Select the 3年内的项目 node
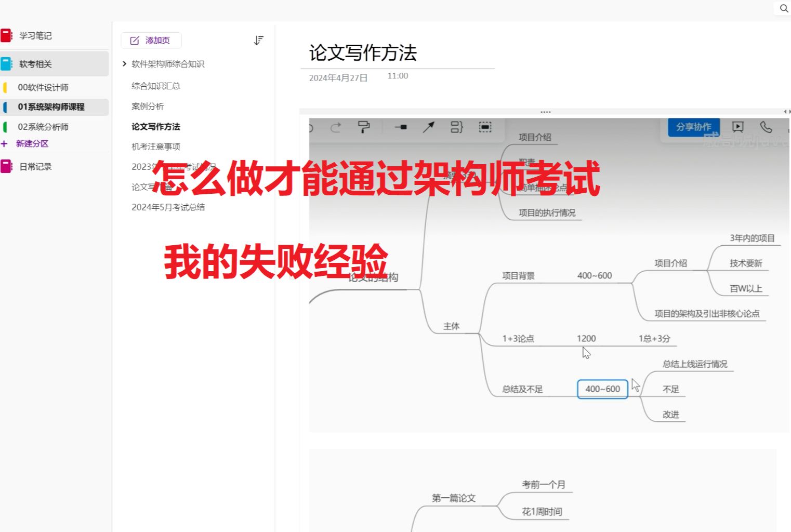This screenshot has height=532, width=791. (x=752, y=238)
